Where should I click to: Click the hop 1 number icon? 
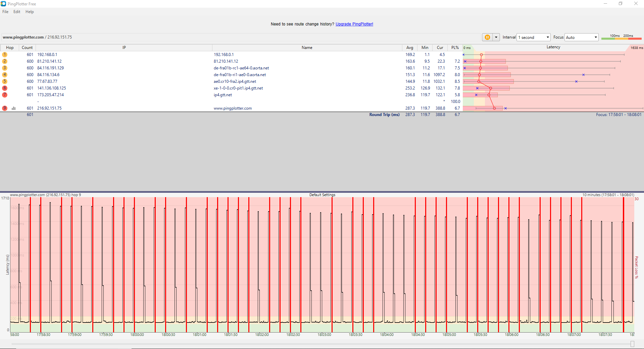5,55
